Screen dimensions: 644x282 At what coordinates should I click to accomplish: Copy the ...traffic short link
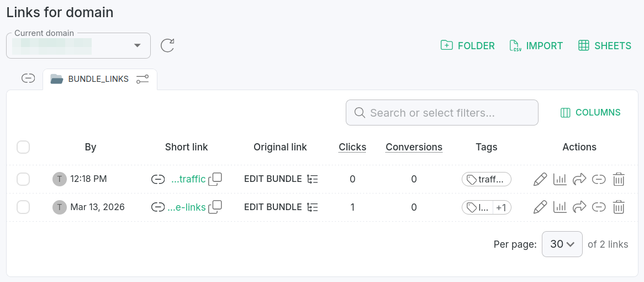point(215,179)
